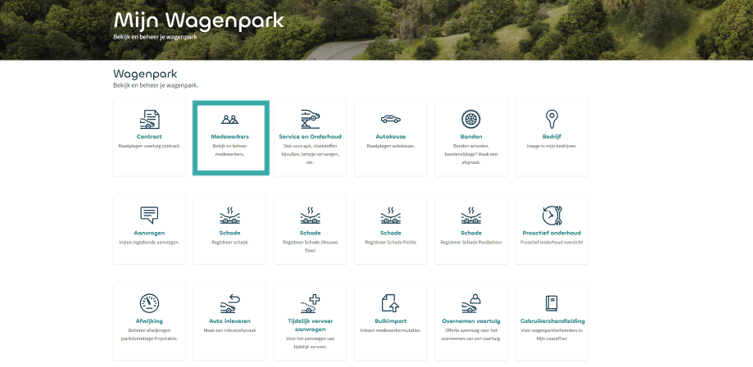
Task: Select Banden description about bandenslijtage
Action: (x=471, y=154)
